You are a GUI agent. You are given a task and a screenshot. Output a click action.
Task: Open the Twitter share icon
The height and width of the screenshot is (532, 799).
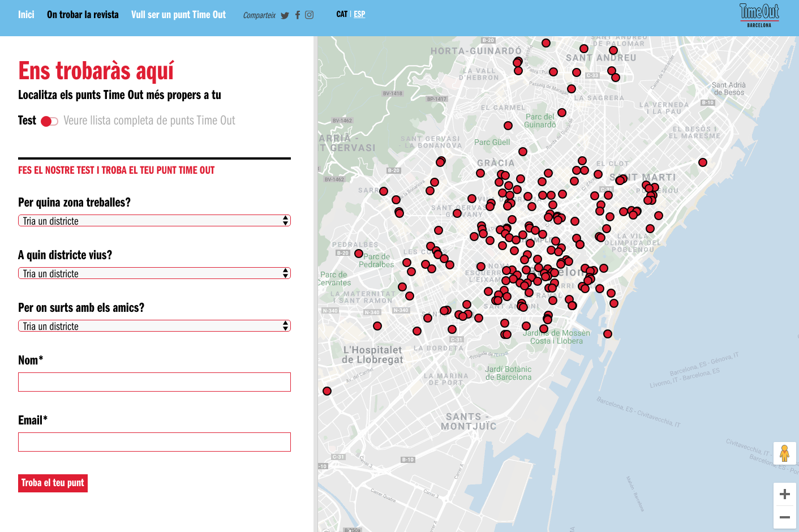pyautogui.click(x=285, y=15)
